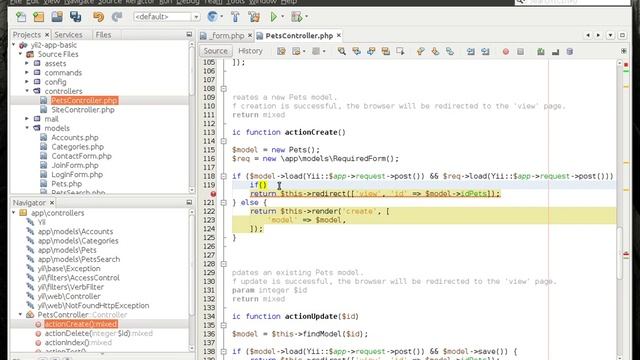Image resolution: width=640 pixels, height=360 pixels.
Task: Expand the config folder
Action: [27, 82]
